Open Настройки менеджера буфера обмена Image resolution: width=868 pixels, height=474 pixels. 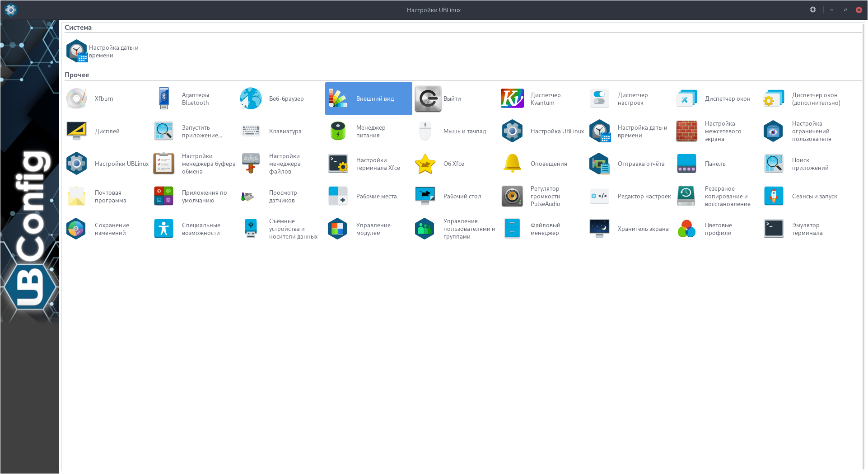click(x=195, y=164)
